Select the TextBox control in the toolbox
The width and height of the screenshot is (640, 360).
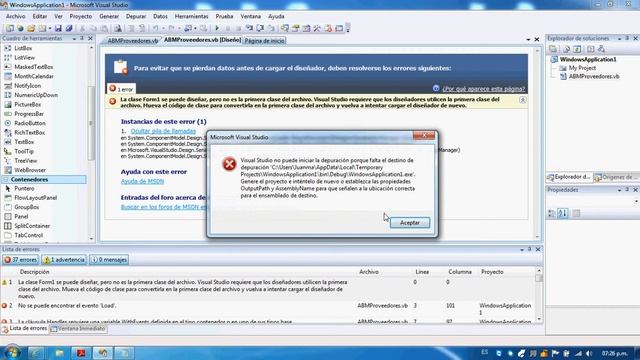24,142
